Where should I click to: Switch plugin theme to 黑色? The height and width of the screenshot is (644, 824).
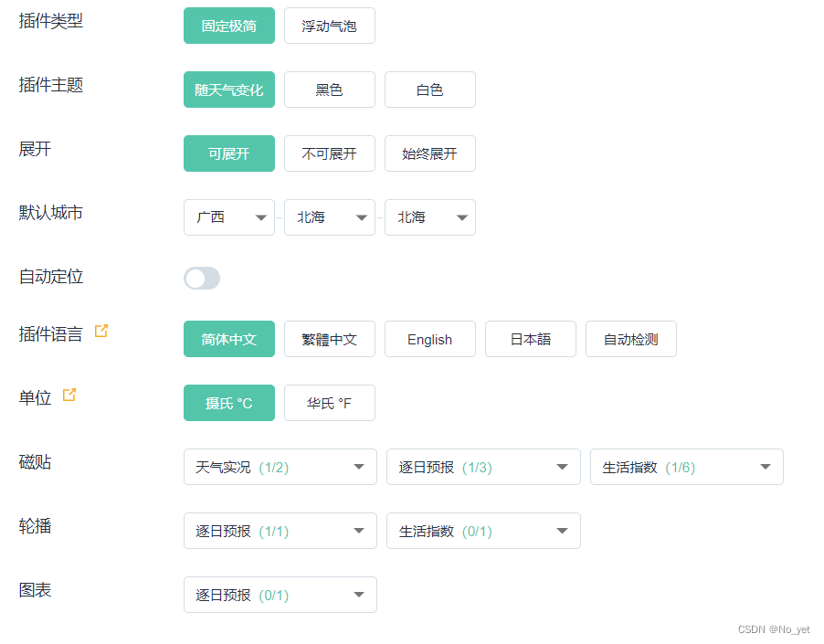(x=329, y=90)
